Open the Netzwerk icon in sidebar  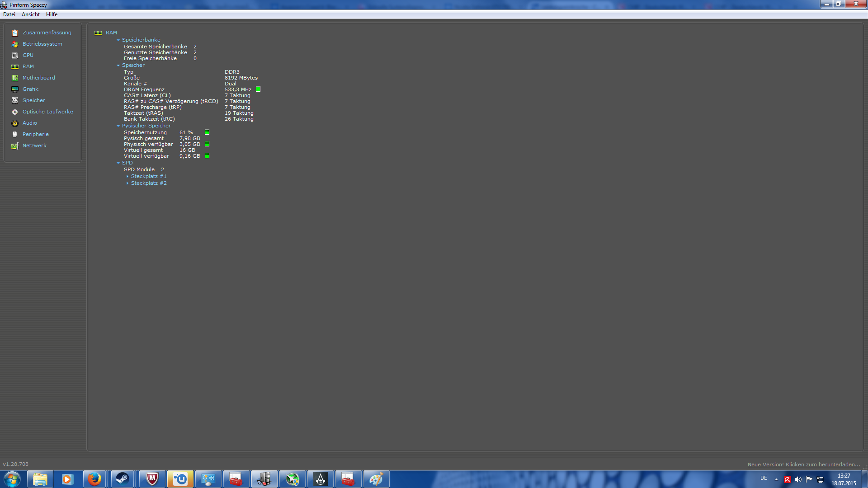click(15, 145)
